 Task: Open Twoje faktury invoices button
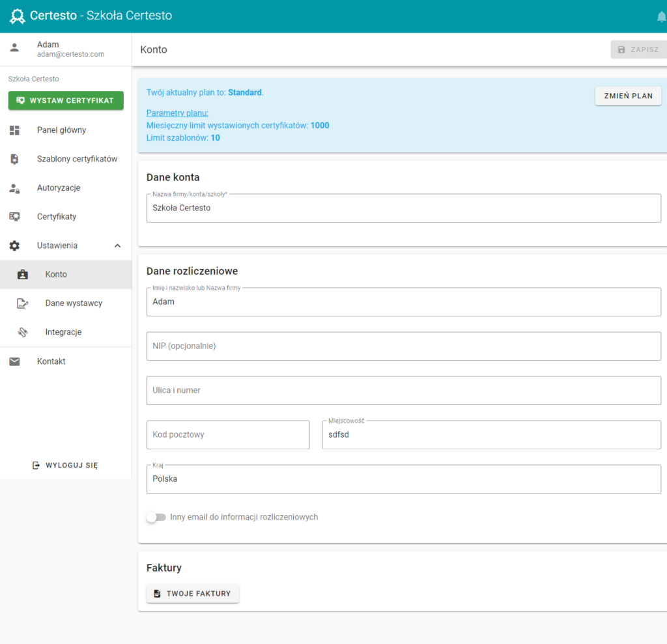tap(193, 593)
